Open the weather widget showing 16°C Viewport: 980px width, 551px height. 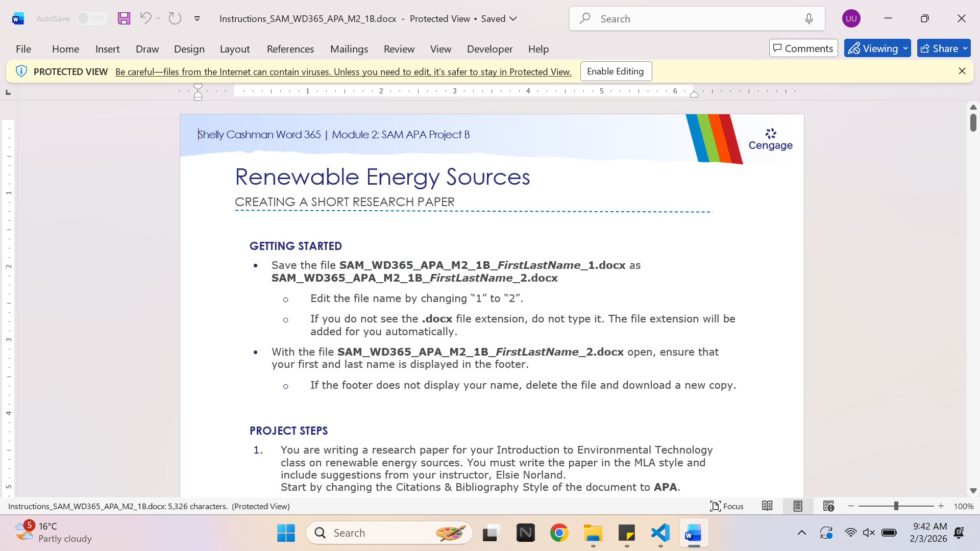click(x=53, y=533)
